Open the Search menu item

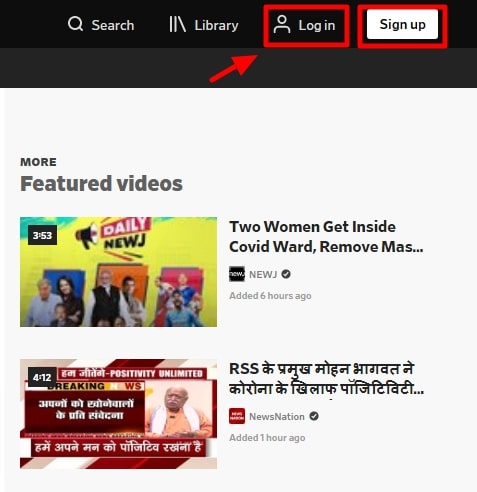pos(101,25)
